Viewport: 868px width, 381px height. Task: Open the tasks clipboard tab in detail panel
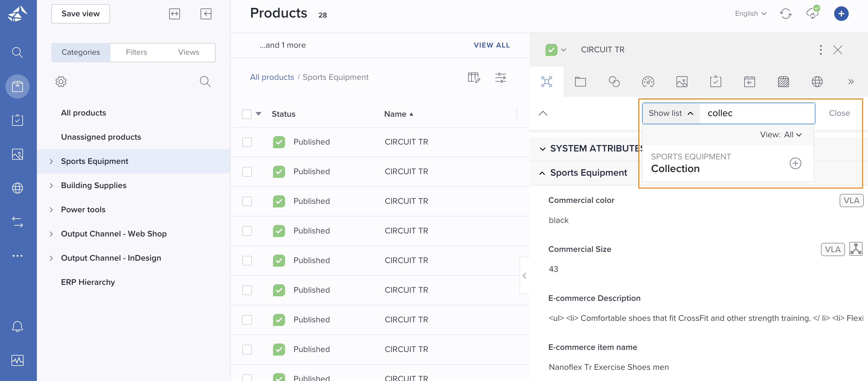[x=716, y=82]
